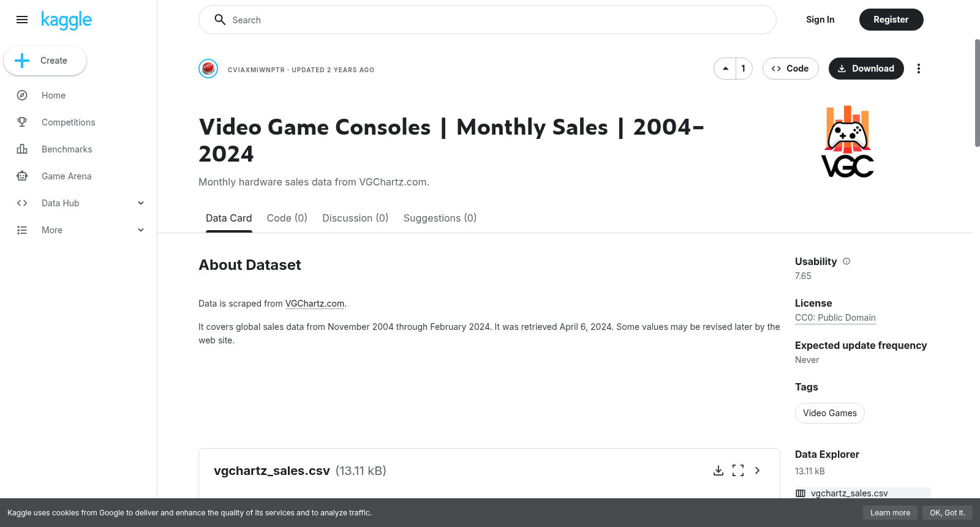This screenshot has width=980, height=527.
Task: Switch to the Discussion (0) tab
Action: pos(355,218)
